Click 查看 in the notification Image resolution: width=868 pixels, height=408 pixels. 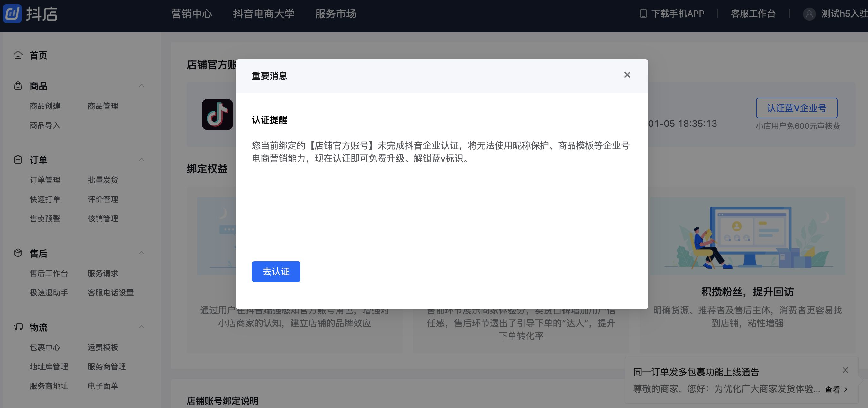pos(836,389)
